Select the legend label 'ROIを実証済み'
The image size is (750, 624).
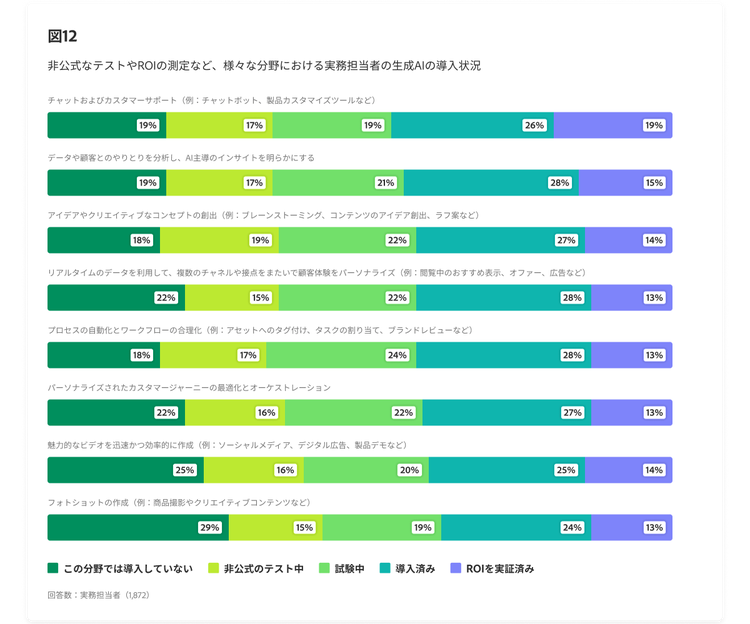(500, 569)
